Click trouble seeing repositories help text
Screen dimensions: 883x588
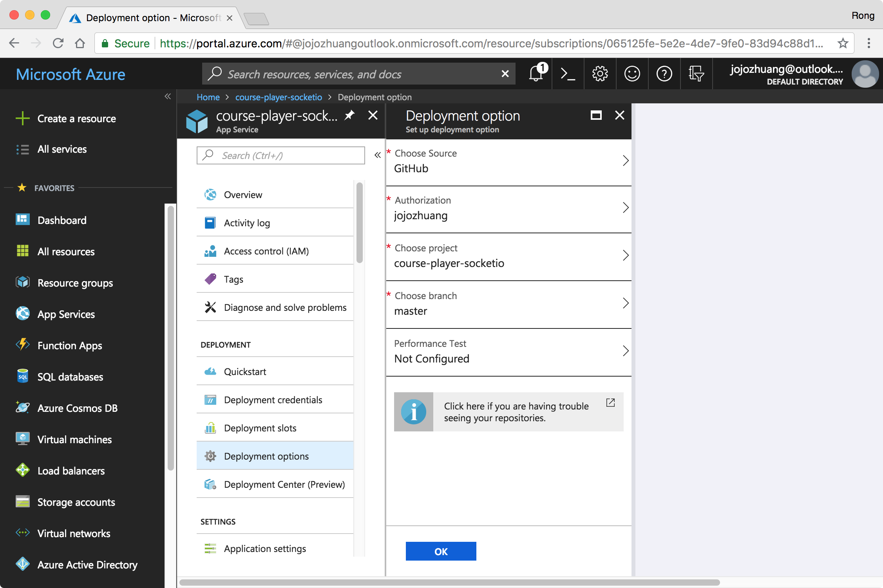[516, 412]
